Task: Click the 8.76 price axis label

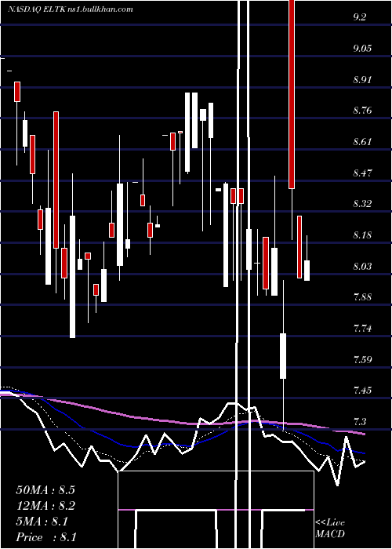Action: 362,111
